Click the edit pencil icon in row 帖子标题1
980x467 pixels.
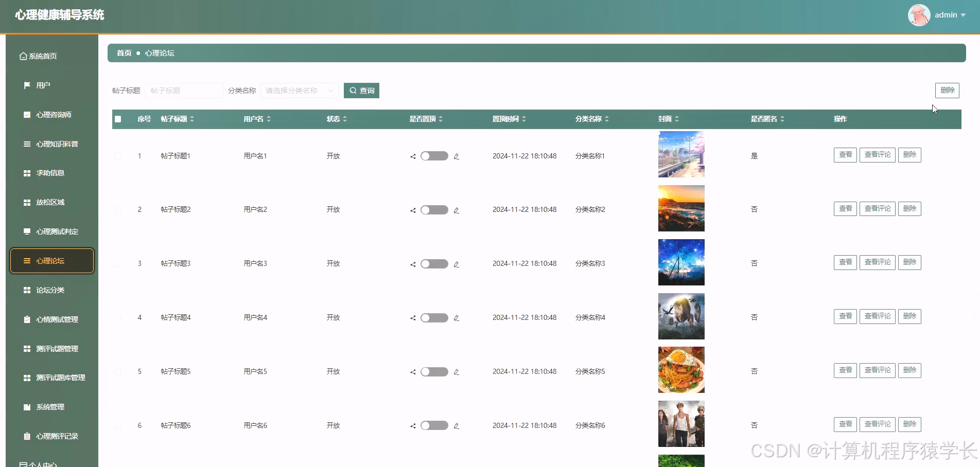click(x=457, y=156)
